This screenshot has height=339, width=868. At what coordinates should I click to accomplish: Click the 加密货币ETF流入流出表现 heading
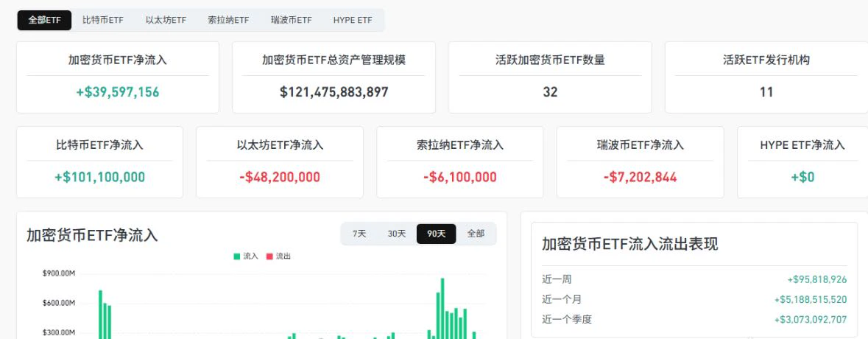(x=630, y=244)
